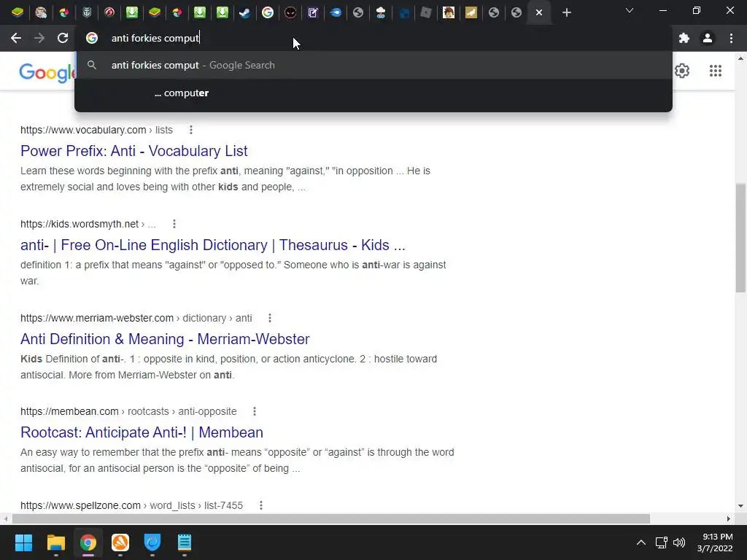This screenshot has height=560, width=747.
Task: Open the tab with cloud character favicon
Action: [x=381, y=12]
